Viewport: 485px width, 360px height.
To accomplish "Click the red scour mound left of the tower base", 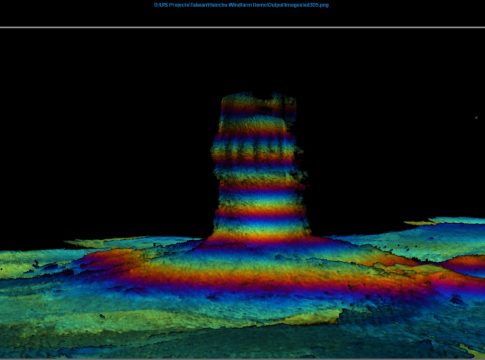I will tap(113, 260).
